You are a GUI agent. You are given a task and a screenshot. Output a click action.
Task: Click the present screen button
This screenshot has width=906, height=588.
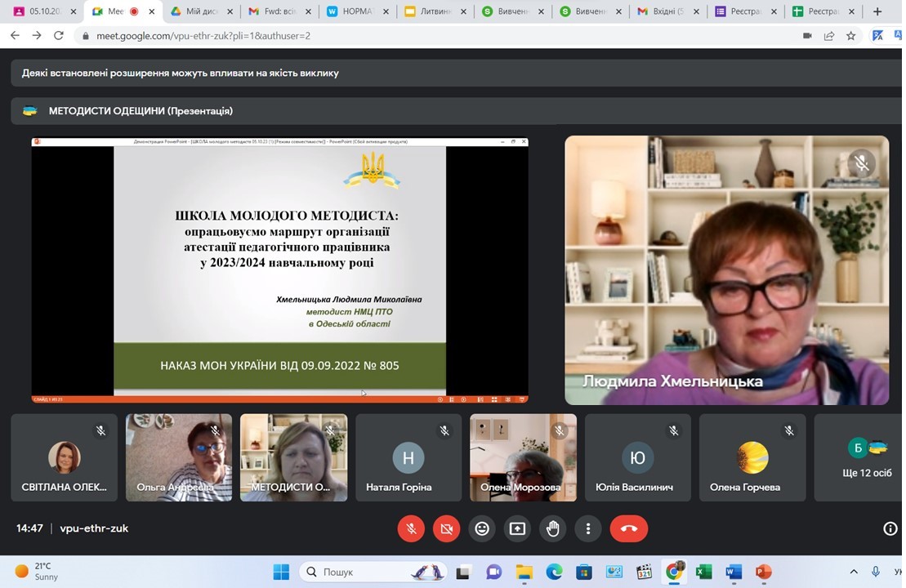(x=517, y=528)
